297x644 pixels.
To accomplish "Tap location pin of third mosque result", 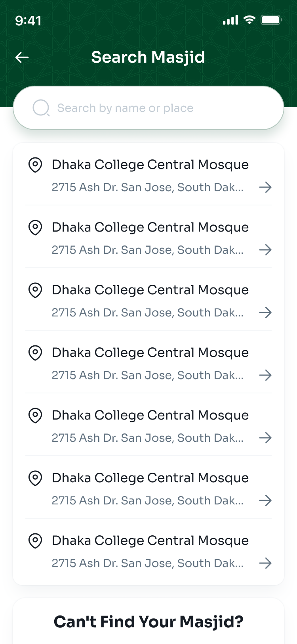I will pos(35,290).
